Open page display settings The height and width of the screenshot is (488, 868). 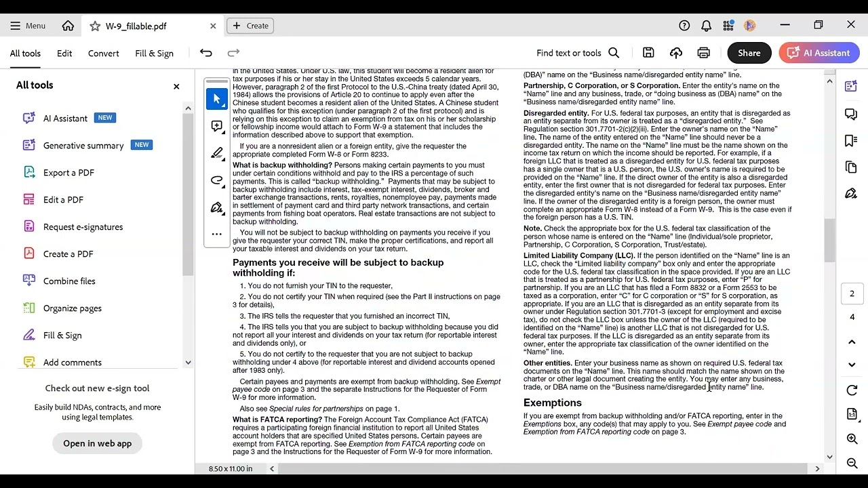coord(852,414)
